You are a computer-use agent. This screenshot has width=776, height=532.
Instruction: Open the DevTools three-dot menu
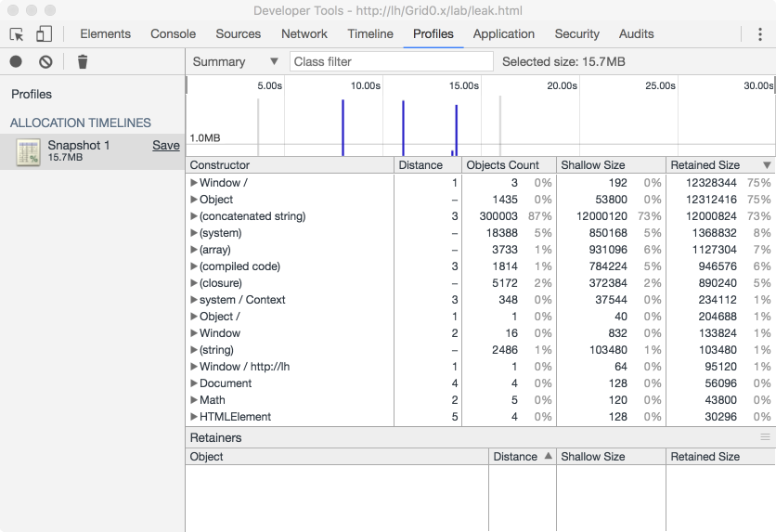tap(759, 34)
